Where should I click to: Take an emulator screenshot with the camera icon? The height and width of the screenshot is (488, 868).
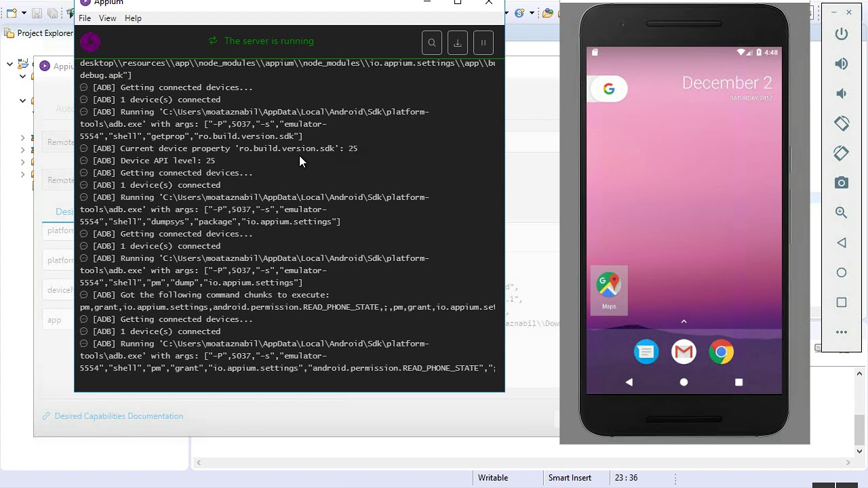[x=842, y=183]
